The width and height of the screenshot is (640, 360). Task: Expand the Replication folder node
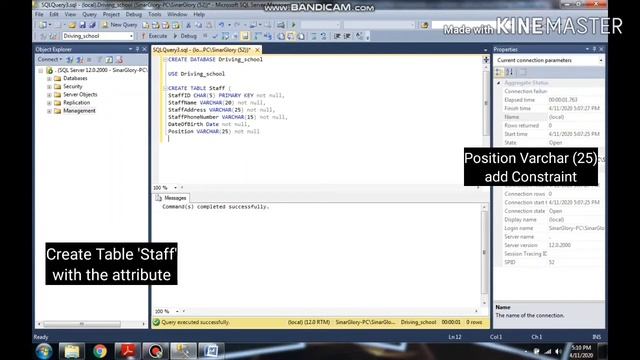point(49,103)
